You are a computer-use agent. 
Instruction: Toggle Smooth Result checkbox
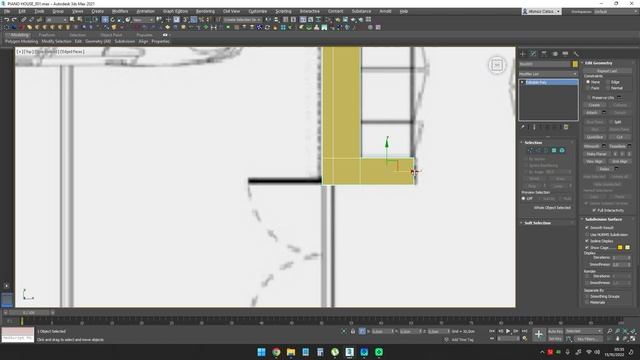pyautogui.click(x=587, y=228)
